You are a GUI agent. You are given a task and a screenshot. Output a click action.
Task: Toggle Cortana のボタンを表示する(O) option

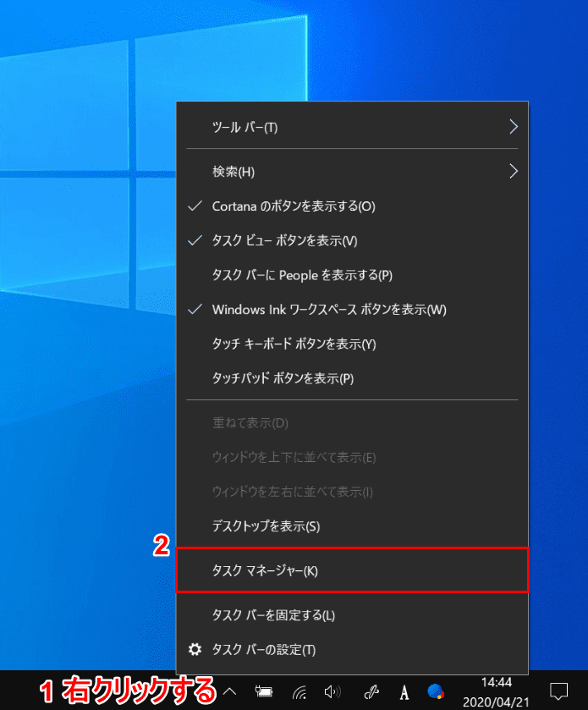352,206
